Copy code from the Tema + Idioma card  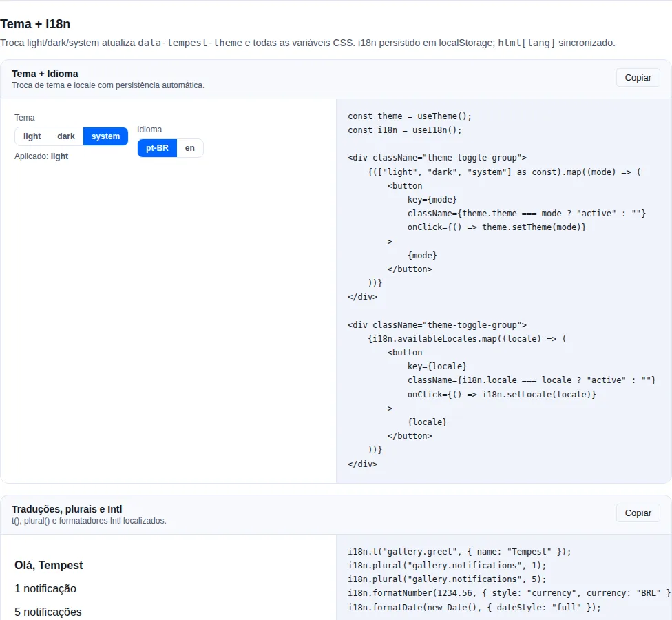pos(638,78)
